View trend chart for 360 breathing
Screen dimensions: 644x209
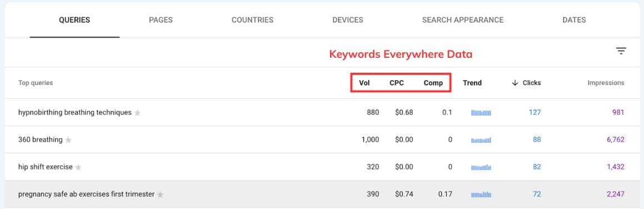481,140
